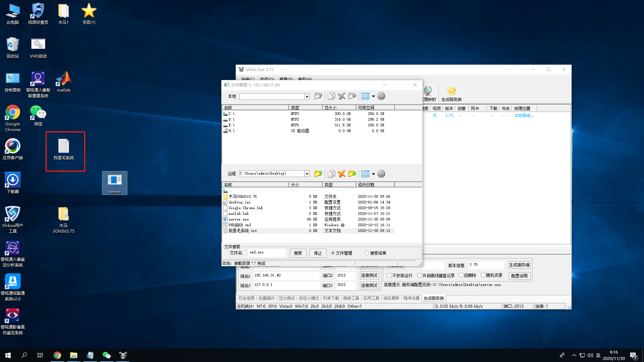This screenshot has width=644, height=362.
Task: Expand local path dropdown
Action: 307,97
